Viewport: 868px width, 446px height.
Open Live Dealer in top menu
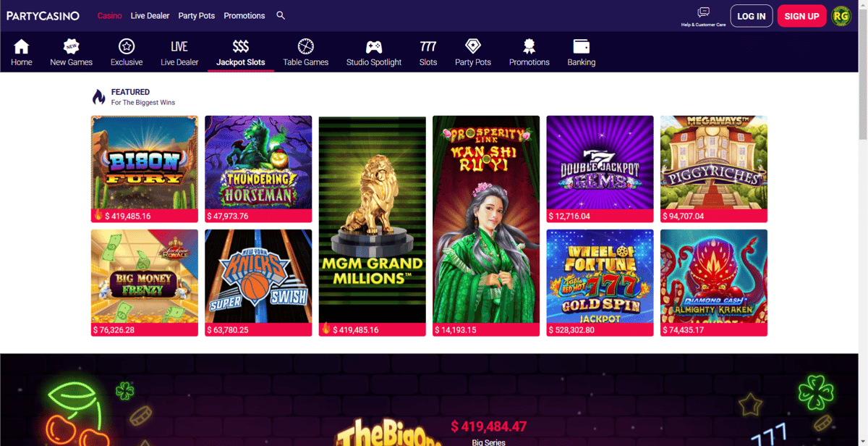point(150,15)
